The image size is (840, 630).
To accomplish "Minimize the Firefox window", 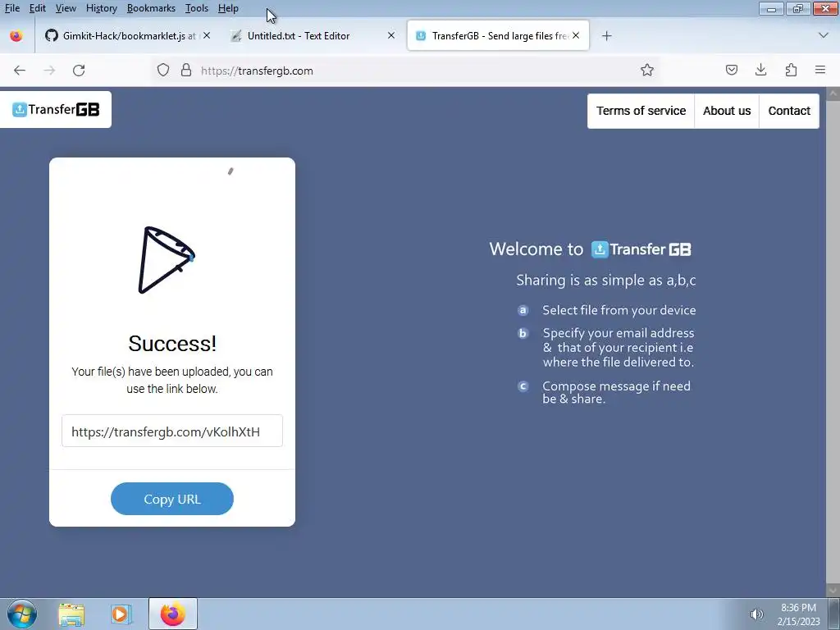I will point(771,8).
